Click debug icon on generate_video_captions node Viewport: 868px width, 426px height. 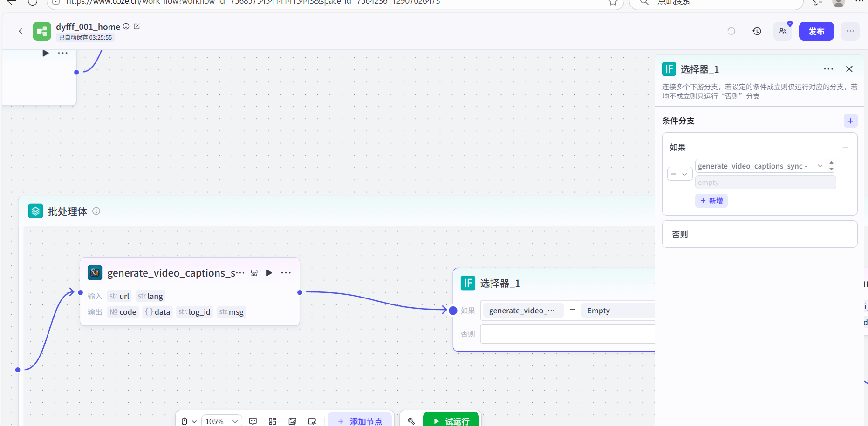coord(254,273)
